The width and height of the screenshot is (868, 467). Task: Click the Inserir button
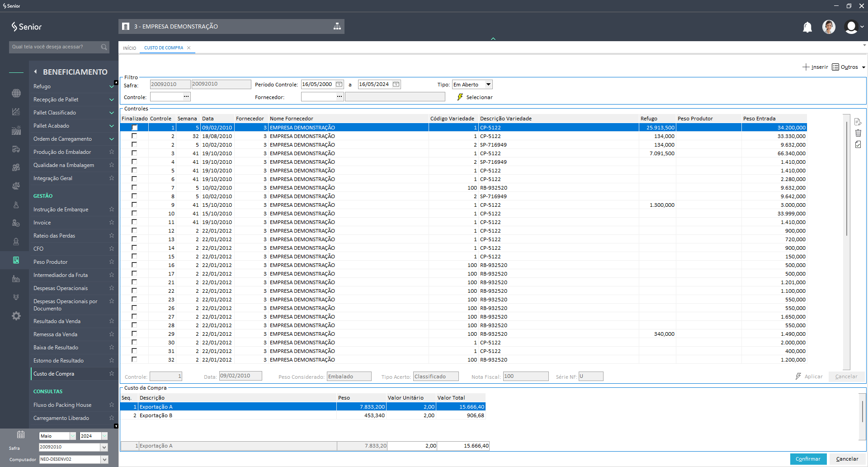coord(815,67)
